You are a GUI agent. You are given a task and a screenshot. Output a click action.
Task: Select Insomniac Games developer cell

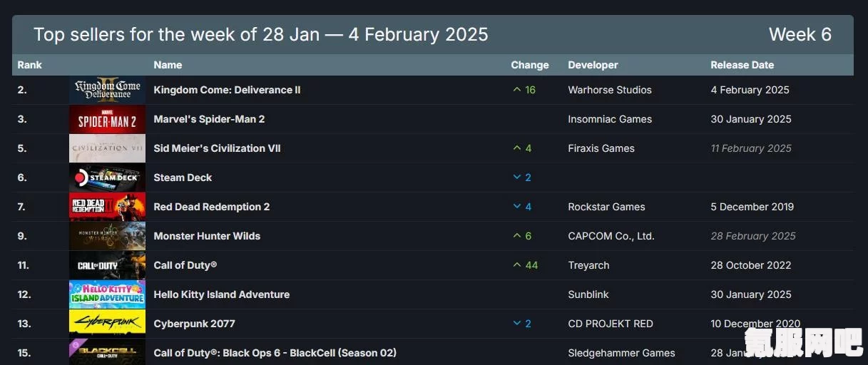tap(610, 119)
